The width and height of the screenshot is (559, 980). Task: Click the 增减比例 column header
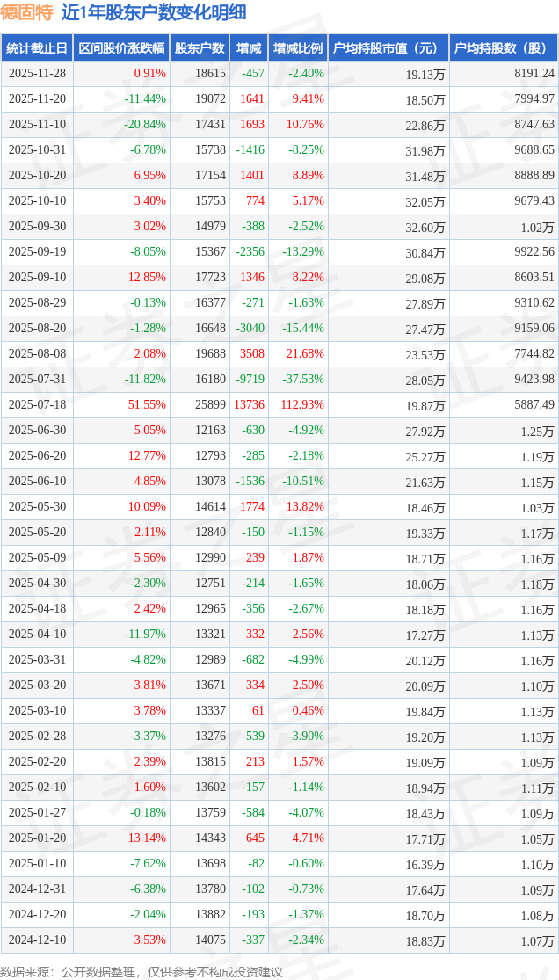coord(298,48)
